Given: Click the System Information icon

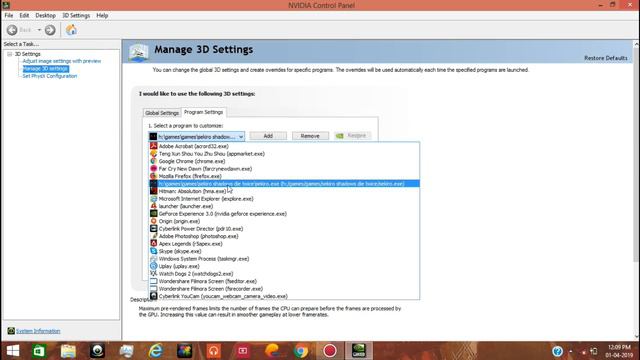Looking at the screenshot, I should click(11, 331).
